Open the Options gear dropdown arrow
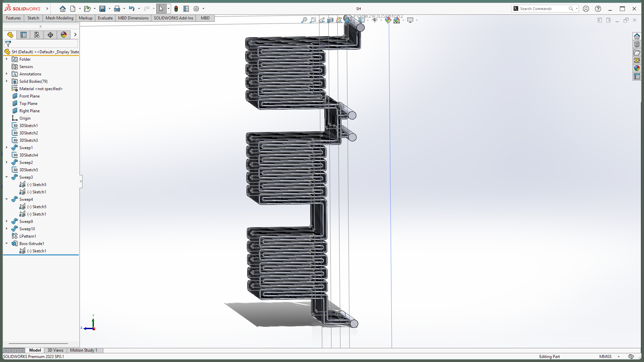This screenshot has height=362, width=644. pyautogui.click(x=203, y=9)
